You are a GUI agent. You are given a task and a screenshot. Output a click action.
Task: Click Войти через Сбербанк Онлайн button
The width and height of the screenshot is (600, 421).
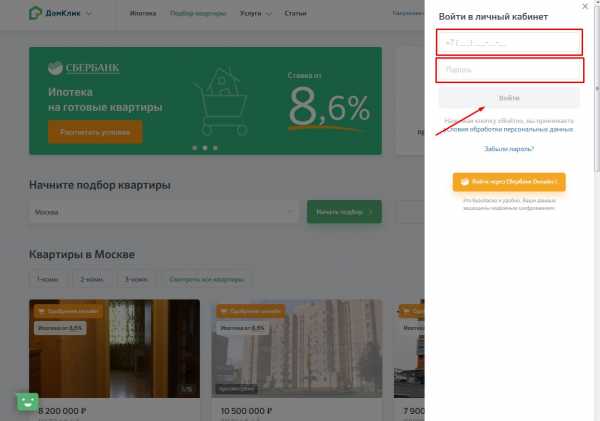point(509,182)
